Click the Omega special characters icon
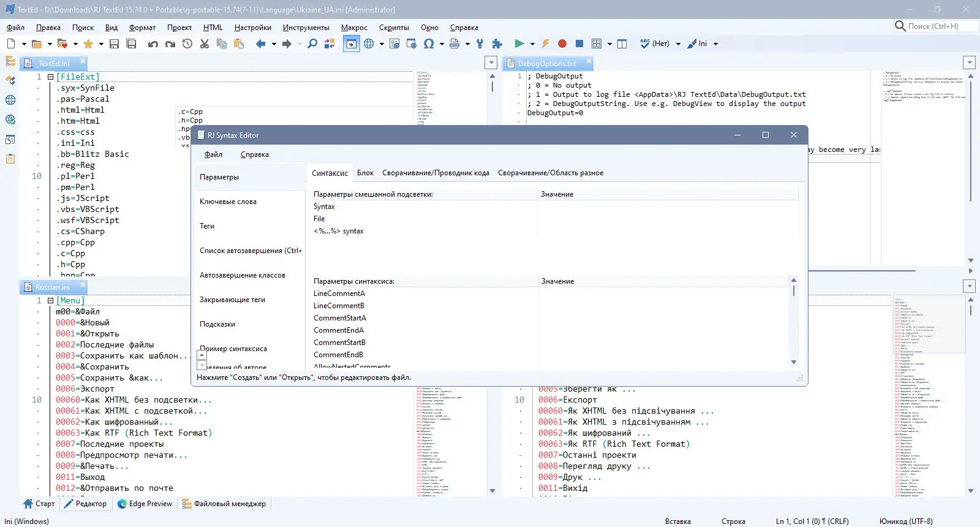980x527 pixels. click(429, 44)
